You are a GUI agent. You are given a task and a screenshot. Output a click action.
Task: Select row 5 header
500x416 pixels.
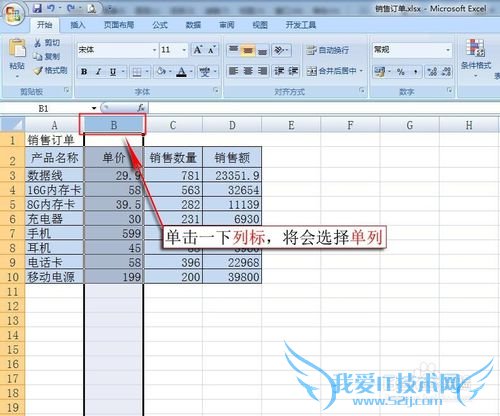13,204
